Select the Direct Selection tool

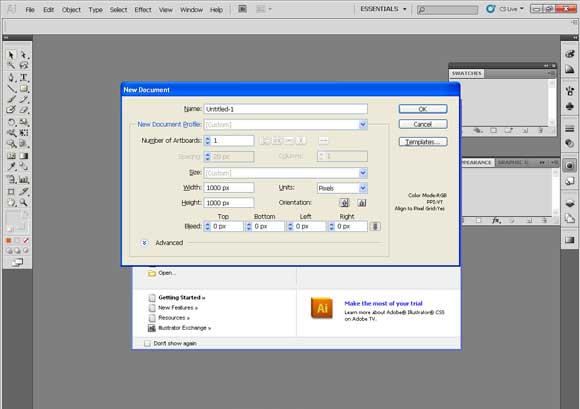(24, 55)
